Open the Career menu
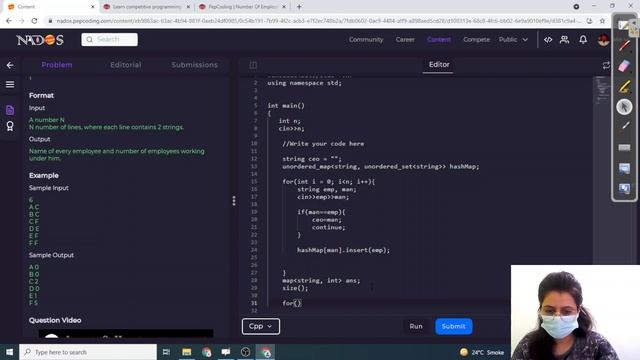The image size is (640, 360). [x=405, y=40]
